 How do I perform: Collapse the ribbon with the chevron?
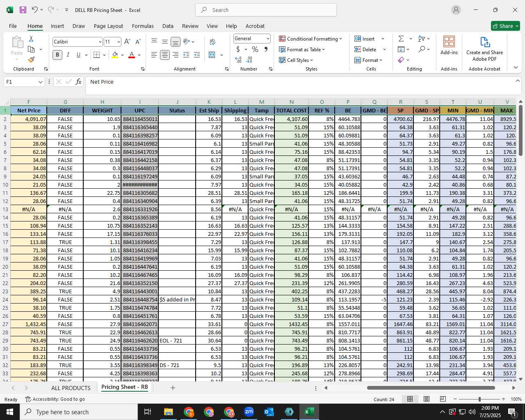(x=516, y=67)
